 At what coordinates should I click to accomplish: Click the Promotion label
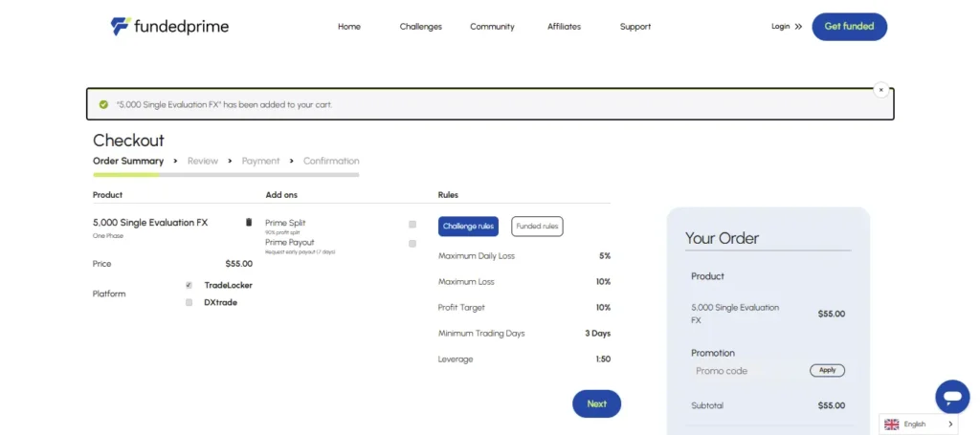click(713, 353)
